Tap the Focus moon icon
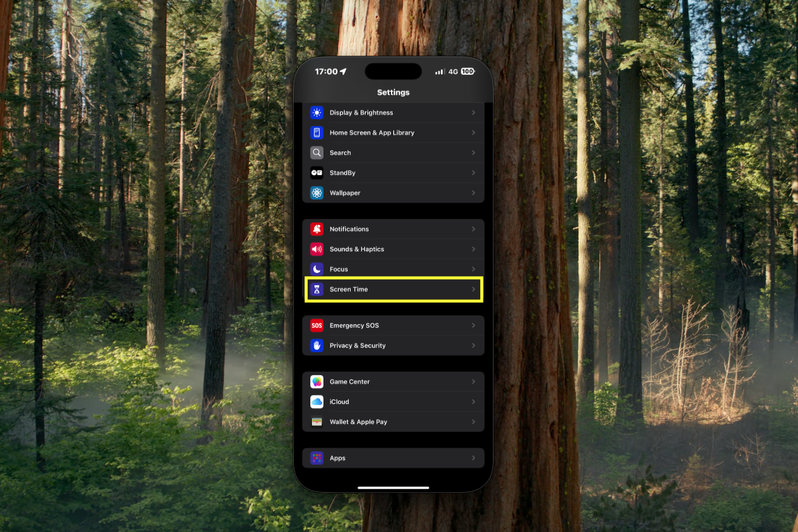798x532 pixels. (x=316, y=269)
